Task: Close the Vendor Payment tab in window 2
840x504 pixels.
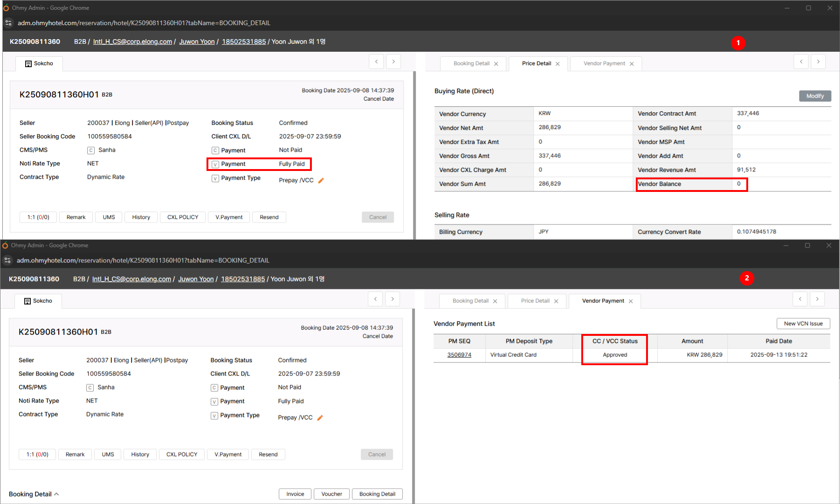Action: [631, 301]
